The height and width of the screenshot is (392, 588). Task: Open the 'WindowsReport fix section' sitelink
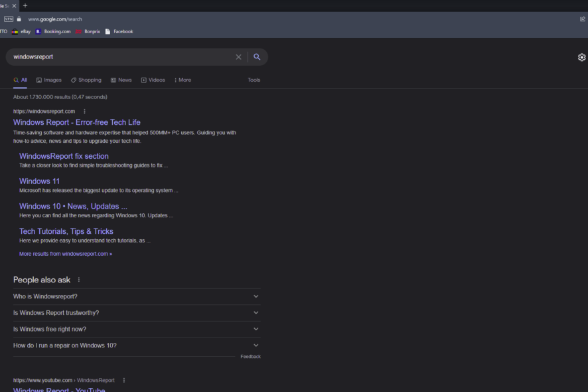click(64, 156)
